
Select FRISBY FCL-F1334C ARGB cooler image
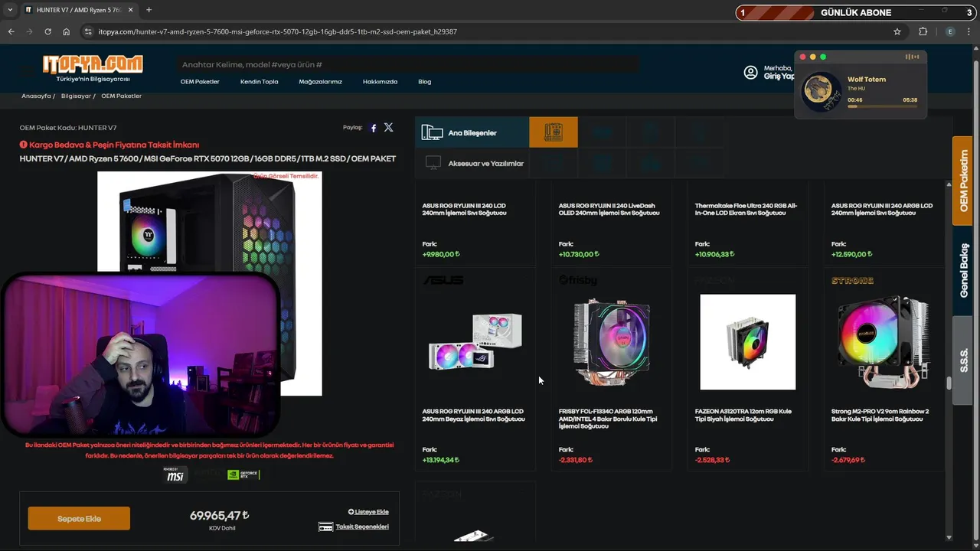click(611, 342)
